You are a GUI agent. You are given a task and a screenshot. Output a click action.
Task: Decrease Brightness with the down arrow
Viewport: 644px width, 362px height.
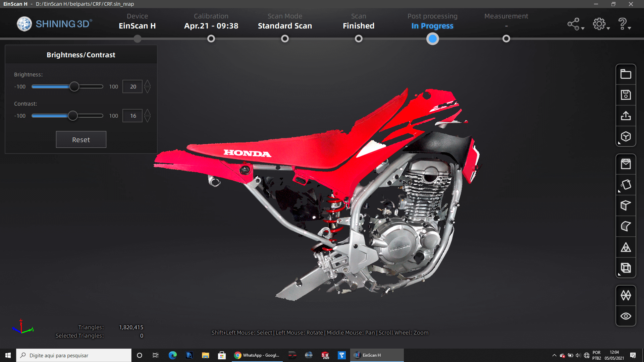click(x=147, y=90)
